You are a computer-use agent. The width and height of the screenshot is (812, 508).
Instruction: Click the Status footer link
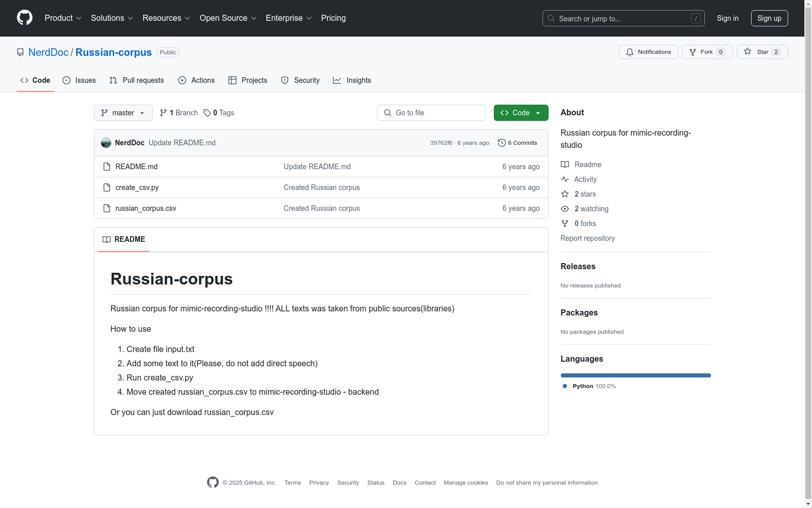point(376,483)
